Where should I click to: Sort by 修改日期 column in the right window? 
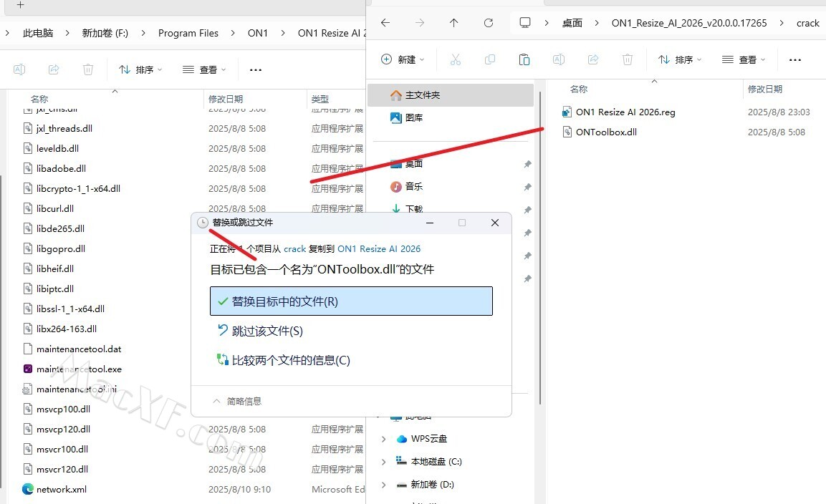point(765,89)
